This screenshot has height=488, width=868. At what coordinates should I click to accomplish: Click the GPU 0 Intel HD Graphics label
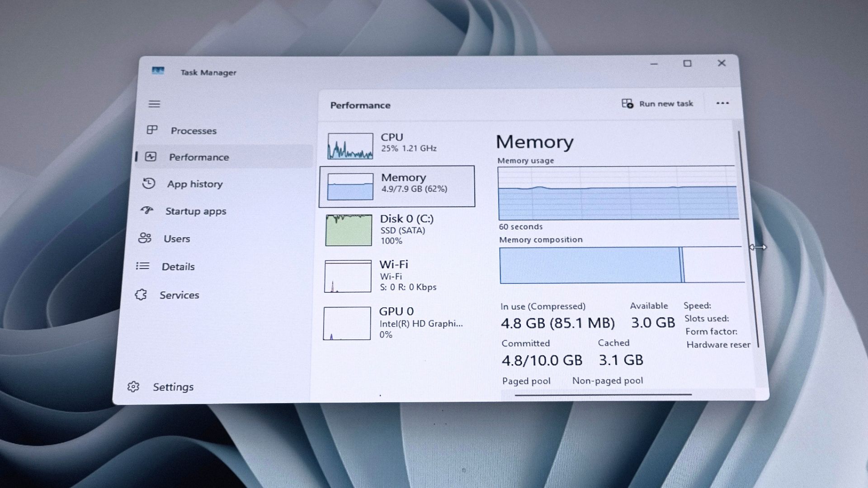[421, 323]
